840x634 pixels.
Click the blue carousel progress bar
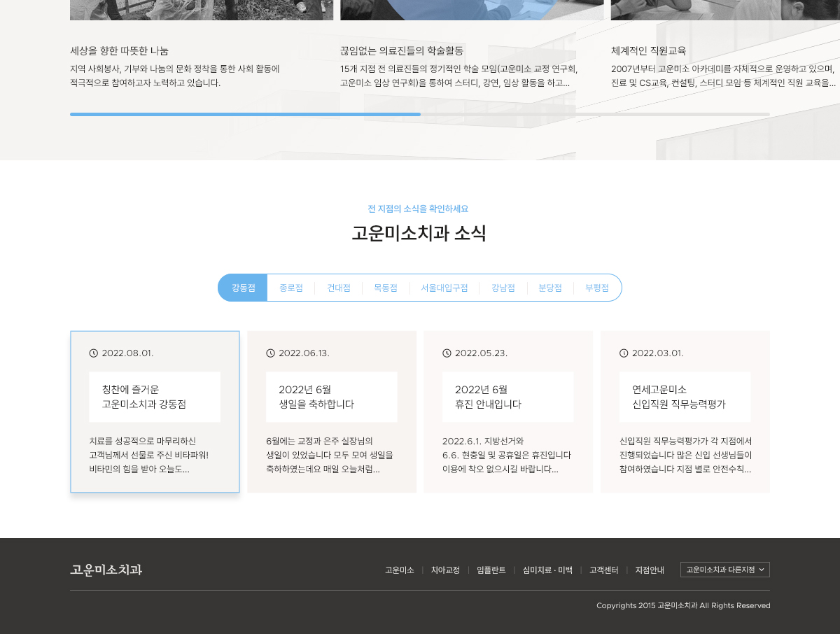coord(245,114)
